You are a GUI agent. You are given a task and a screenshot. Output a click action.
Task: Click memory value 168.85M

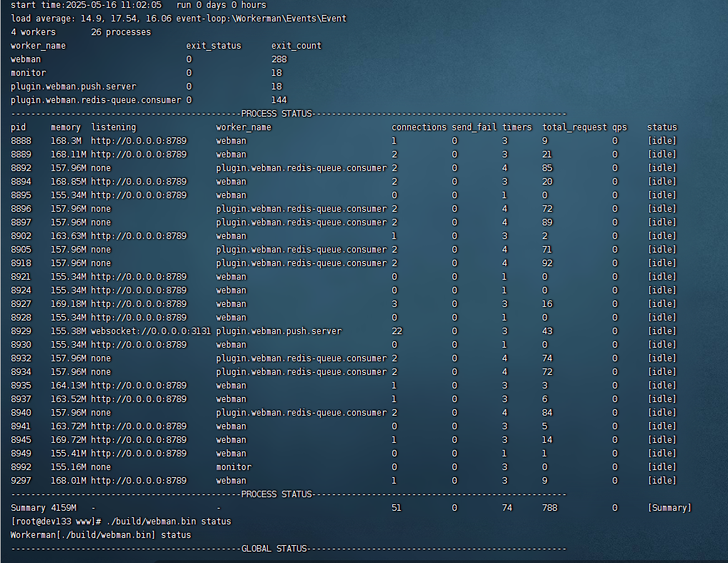click(x=69, y=182)
